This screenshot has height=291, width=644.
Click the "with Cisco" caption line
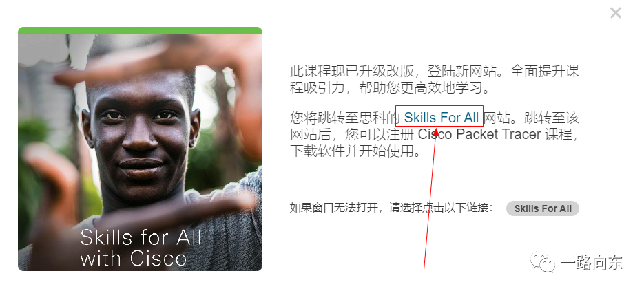pyautogui.click(x=134, y=259)
